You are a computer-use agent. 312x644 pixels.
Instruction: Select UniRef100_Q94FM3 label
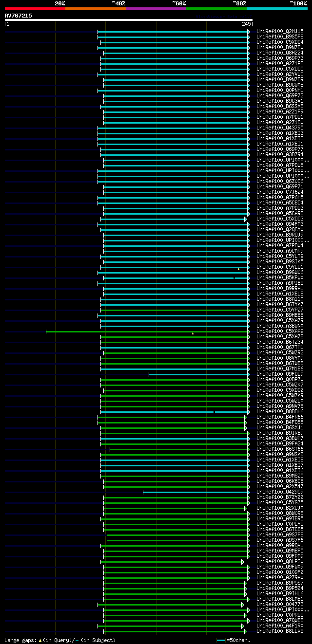pos(280,224)
